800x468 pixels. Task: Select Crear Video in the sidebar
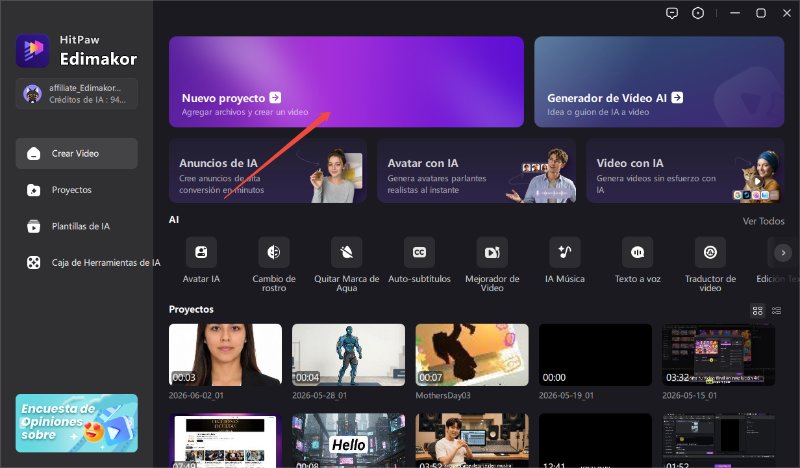click(77, 153)
